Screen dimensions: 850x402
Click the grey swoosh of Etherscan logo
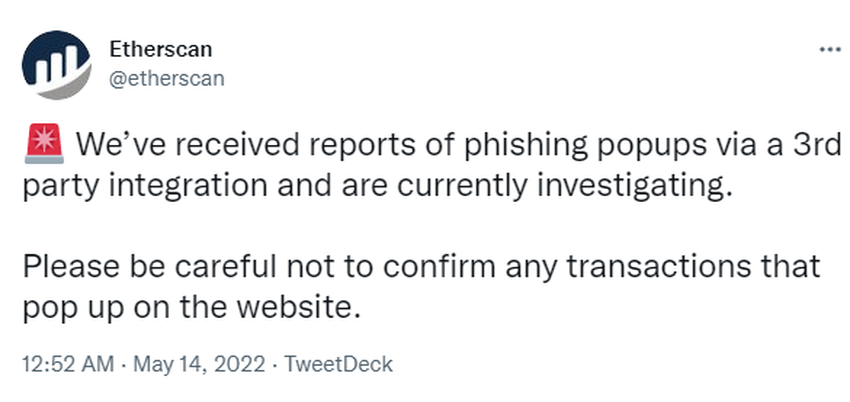[x=68, y=87]
